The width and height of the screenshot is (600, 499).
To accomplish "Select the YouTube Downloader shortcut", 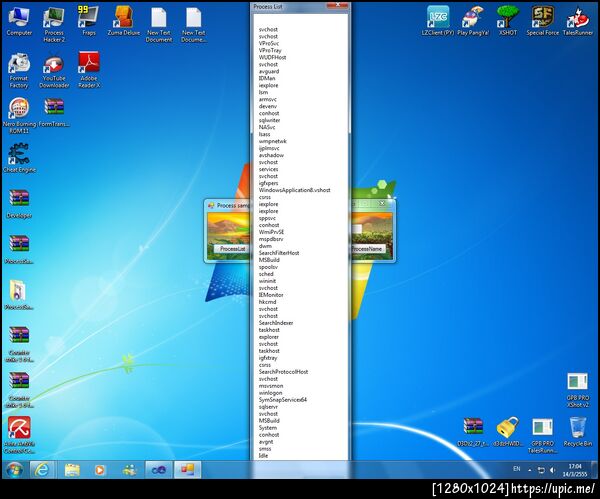I will tap(54, 72).
